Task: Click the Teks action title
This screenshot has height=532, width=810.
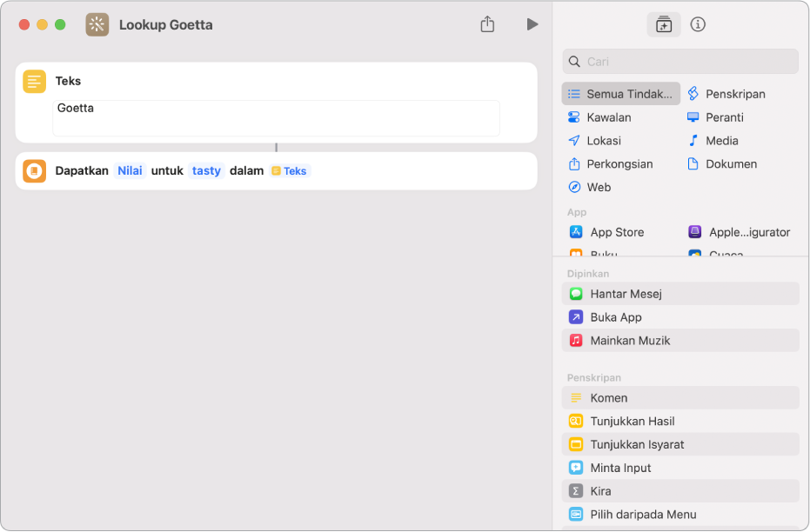Action: pyautogui.click(x=68, y=81)
